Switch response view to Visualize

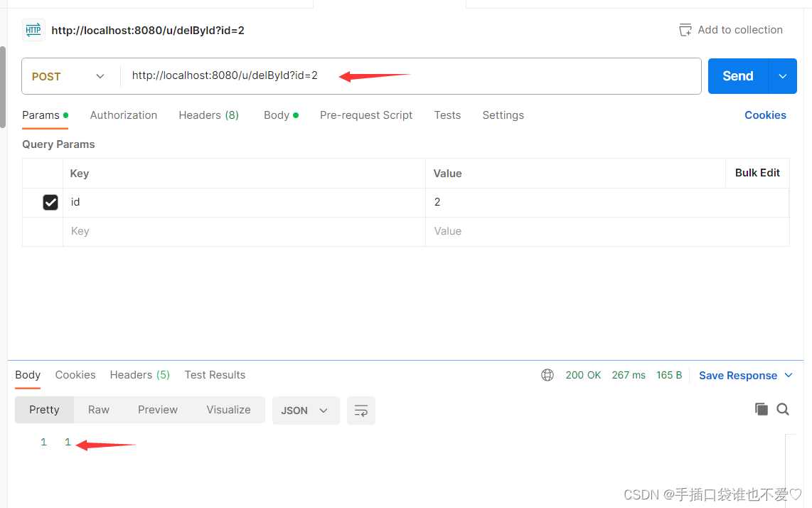pos(228,410)
